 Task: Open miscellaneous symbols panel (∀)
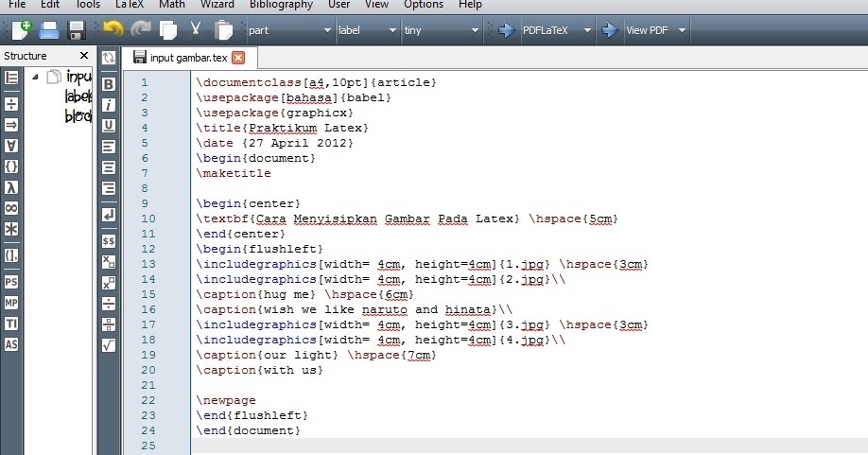11,146
